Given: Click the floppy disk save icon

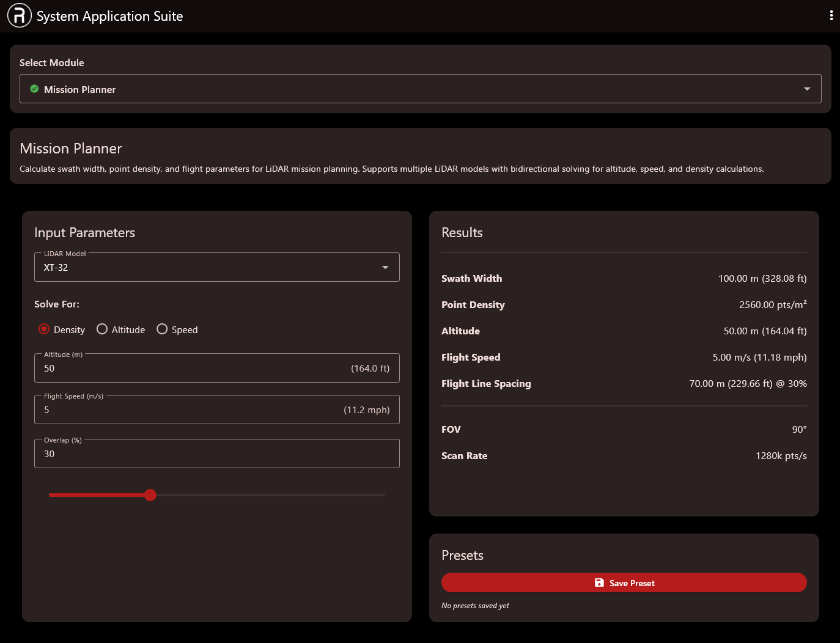Looking at the screenshot, I should click(599, 583).
